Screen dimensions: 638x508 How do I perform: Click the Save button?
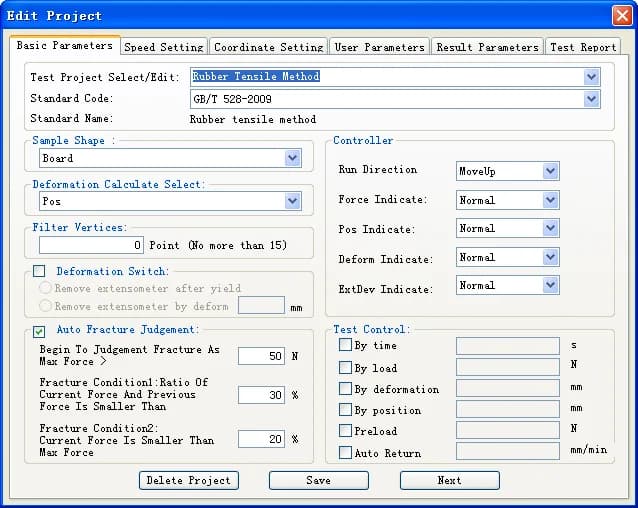[319, 480]
